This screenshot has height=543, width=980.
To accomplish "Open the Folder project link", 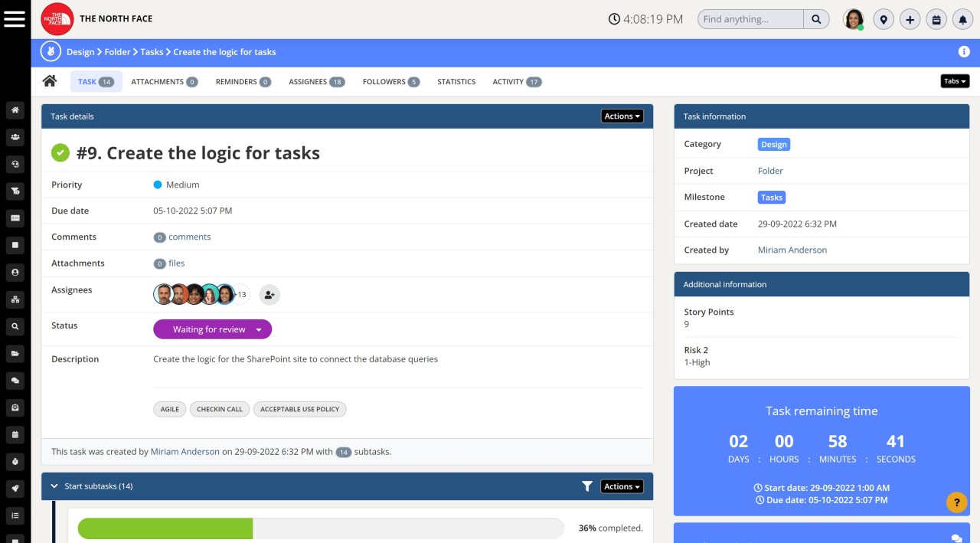I will tap(769, 170).
